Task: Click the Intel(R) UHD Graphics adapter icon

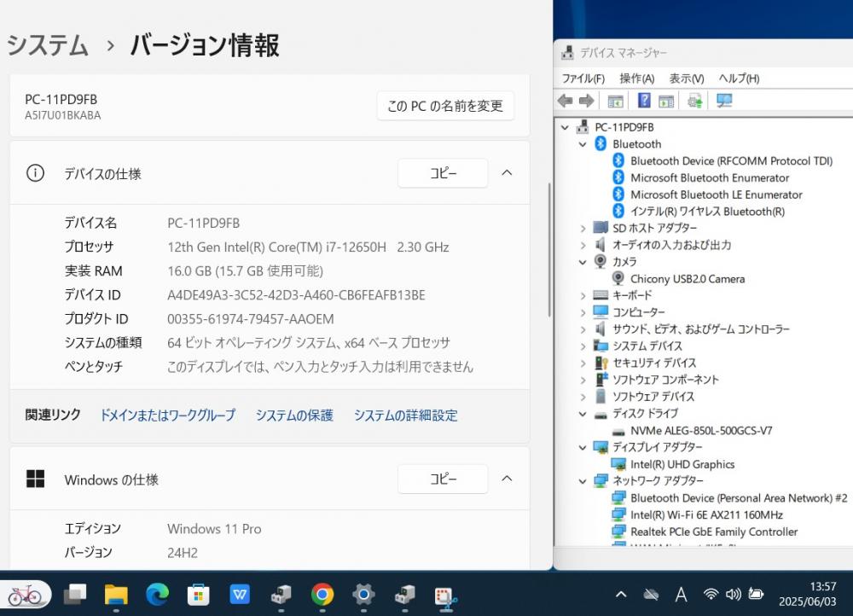Action: coord(618,464)
